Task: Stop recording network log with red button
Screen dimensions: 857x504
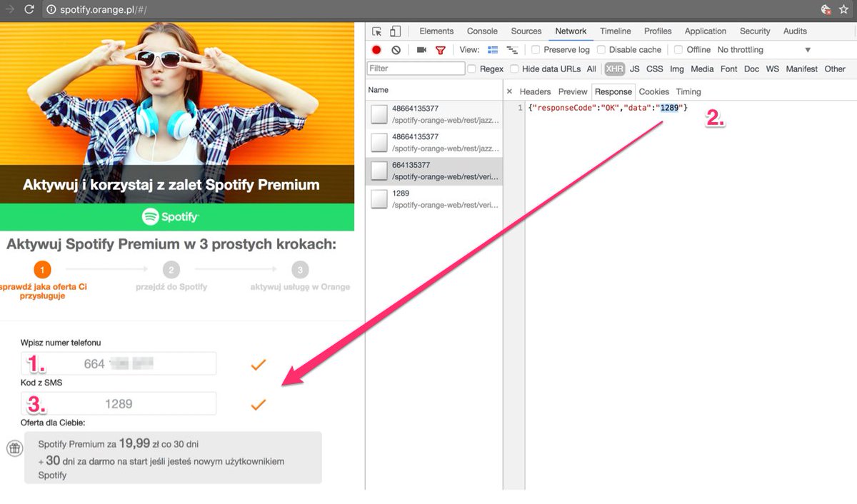Action: click(x=376, y=50)
